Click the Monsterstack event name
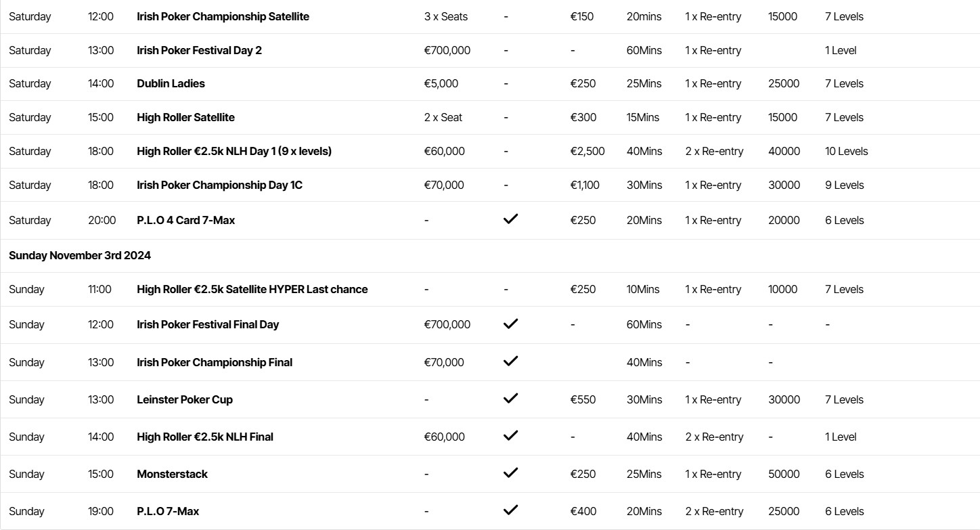This screenshot has height=530, width=980. pos(172,474)
